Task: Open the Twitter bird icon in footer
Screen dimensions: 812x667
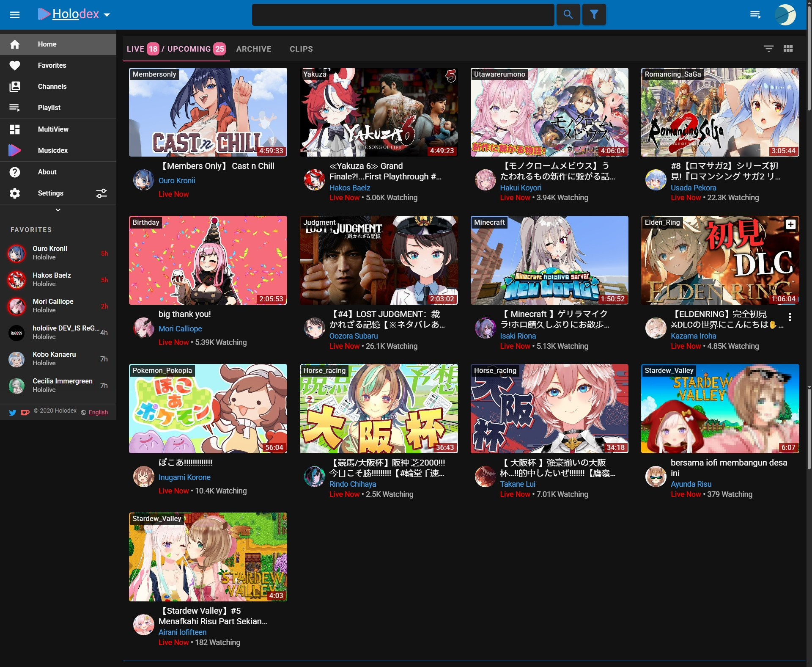Action: tap(13, 412)
